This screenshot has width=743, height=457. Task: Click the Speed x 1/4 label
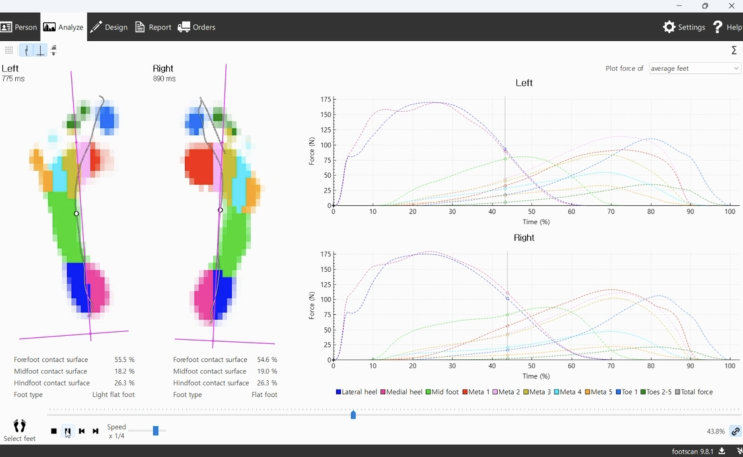pos(116,431)
